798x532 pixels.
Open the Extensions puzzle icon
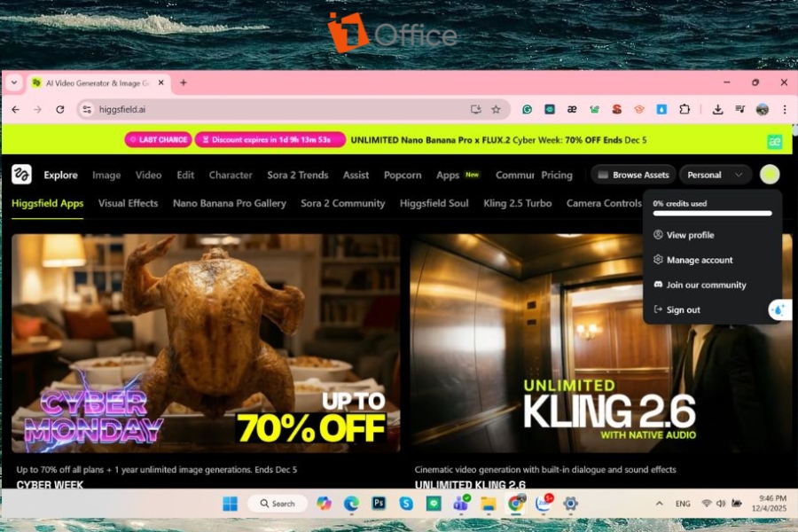pyautogui.click(x=685, y=109)
